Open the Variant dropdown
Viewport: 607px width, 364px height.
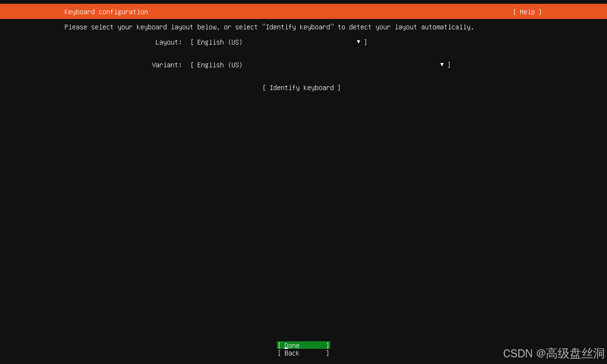tap(321, 65)
